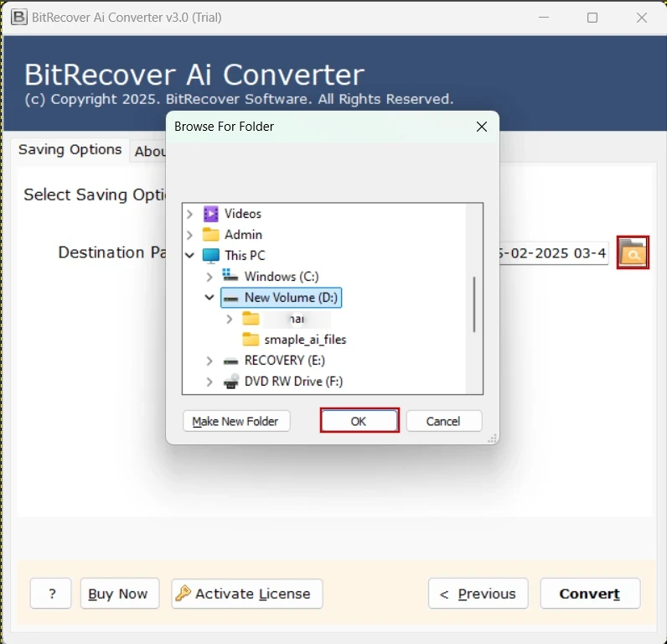Click the Admin folder icon

coord(210,235)
